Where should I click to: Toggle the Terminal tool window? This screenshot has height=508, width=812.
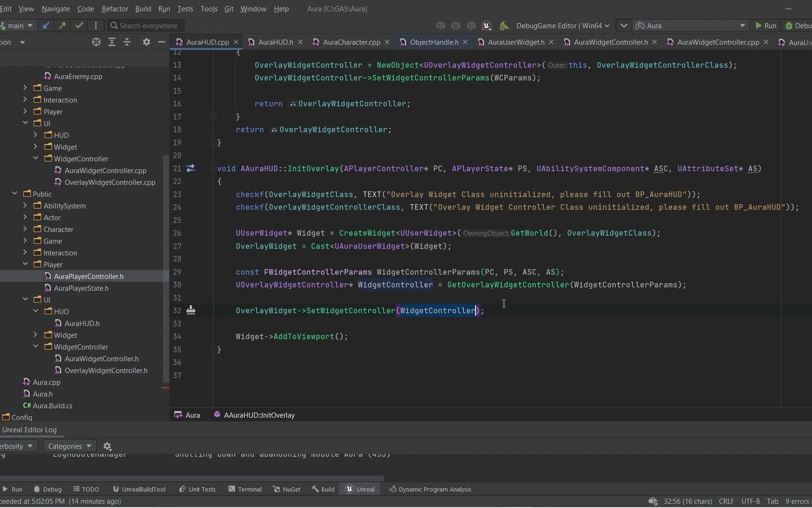point(245,489)
